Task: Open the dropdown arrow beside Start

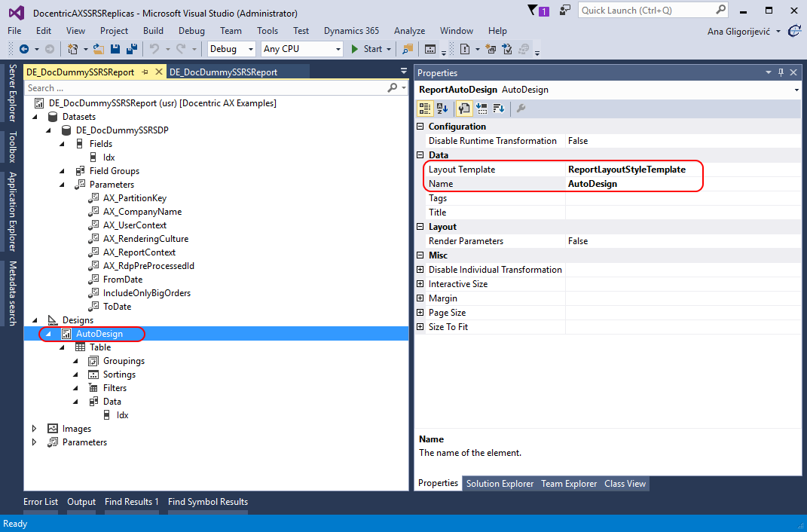Action: [x=389, y=50]
